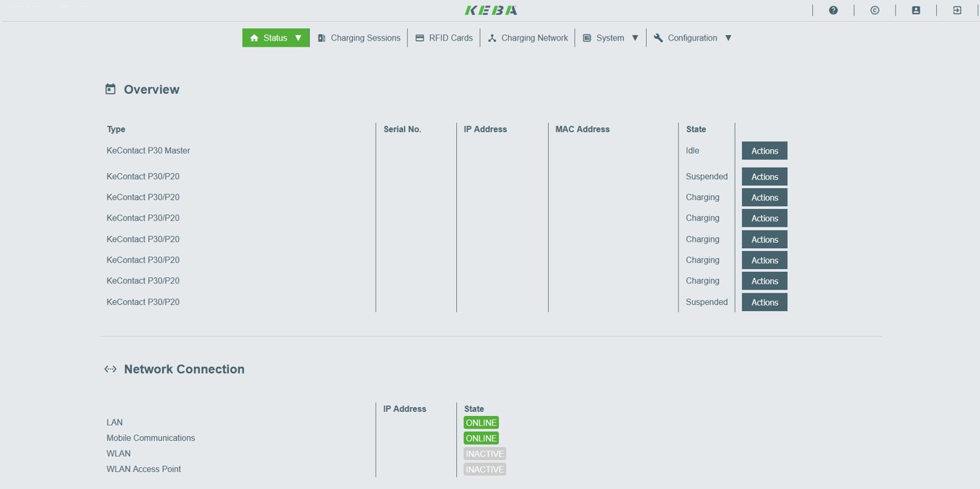Click the 'Mobile Communications' row label
The height and width of the screenshot is (489, 980).
click(151, 438)
